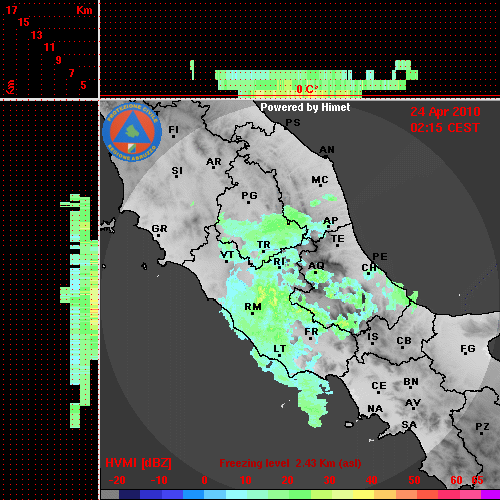The image size is (500, 500).
Task: Pick the yellow swatch under the 40 dBZ label
Action: pos(364,495)
